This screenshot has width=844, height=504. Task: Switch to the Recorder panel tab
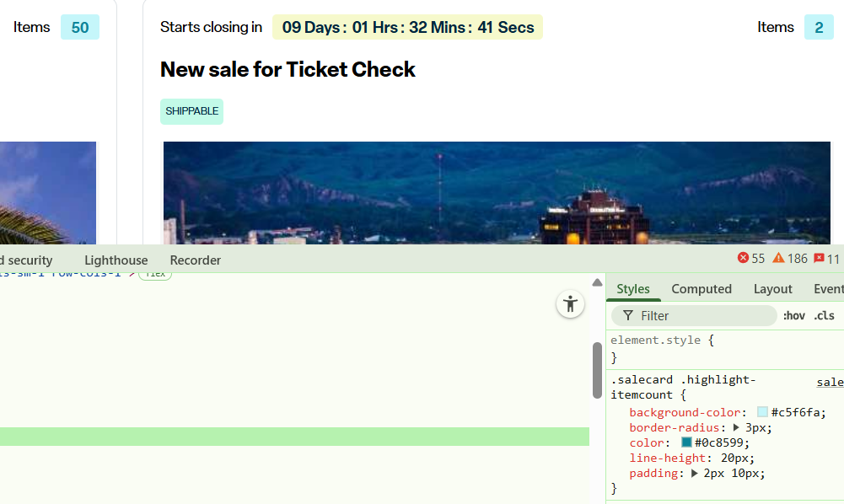[x=196, y=260]
